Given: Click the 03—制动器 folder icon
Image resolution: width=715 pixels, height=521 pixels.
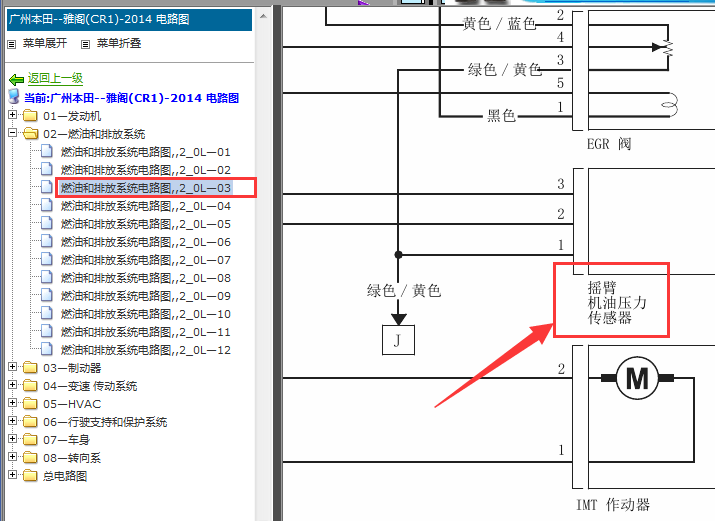Looking at the screenshot, I should (x=30, y=367).
